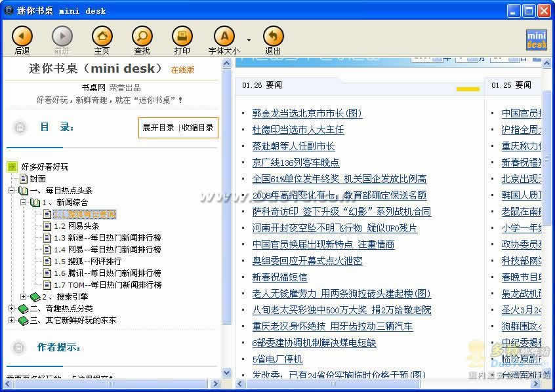Image resolution: width=555 pixels, height=392 pixels.
Task: Click the 收缩目录 button
Action: 198,127
